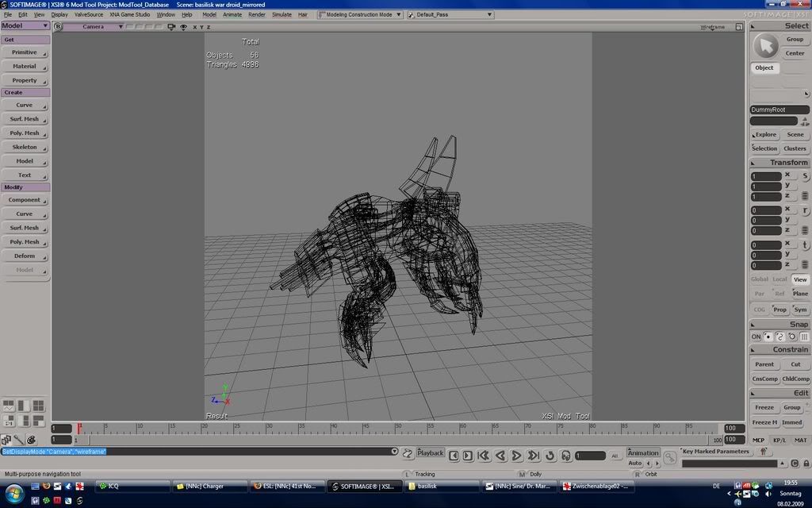Open the ValveSource menu
The height and width of the screenshot is (508, 812).
89,14
